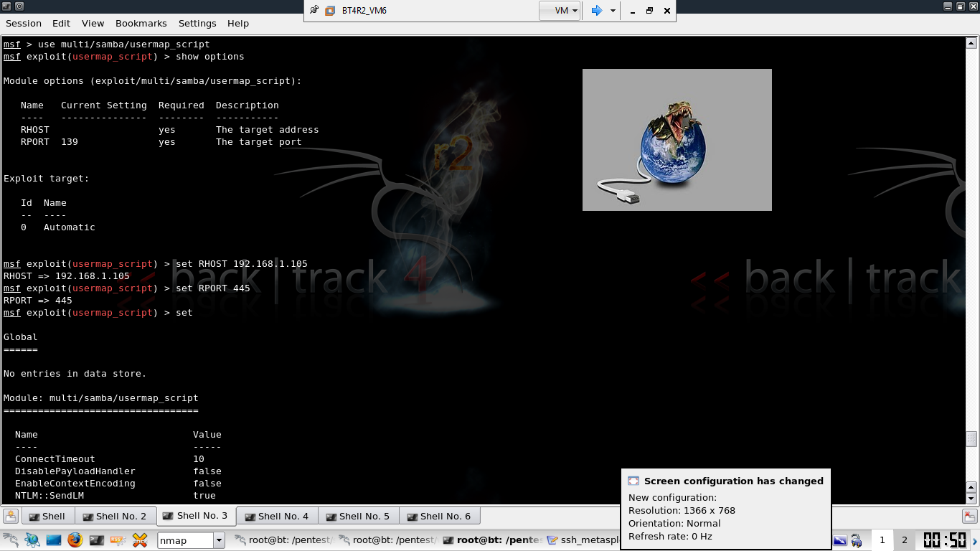Click the close-tab icon right of tab bar
This screenshot has width=980, height=551.
[969, 516]
